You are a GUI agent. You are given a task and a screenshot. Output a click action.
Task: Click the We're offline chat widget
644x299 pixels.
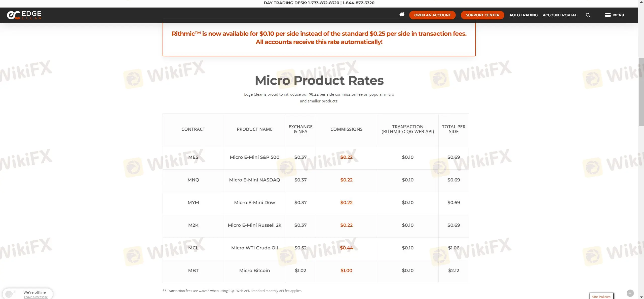point(34,292)
